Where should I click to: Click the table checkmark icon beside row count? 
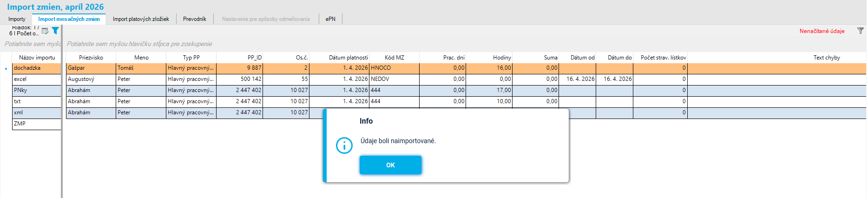(45, 31)
